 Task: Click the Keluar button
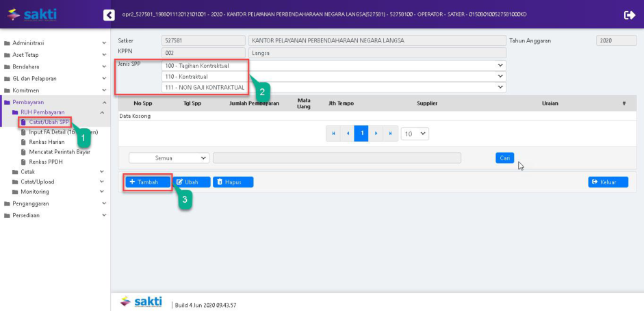tap(608, 182)
